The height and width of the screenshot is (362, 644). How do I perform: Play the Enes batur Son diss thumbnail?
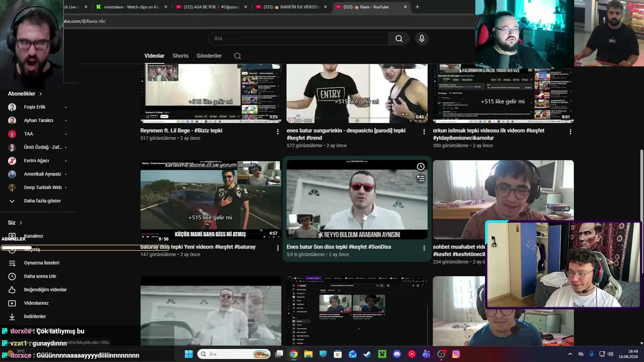tap(357, 200)
